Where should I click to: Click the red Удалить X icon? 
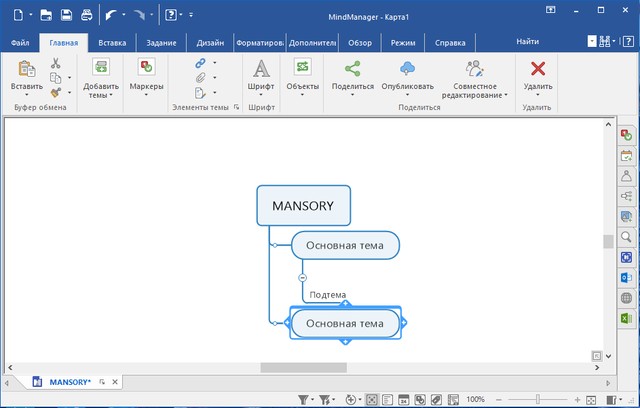coord(537,67)
